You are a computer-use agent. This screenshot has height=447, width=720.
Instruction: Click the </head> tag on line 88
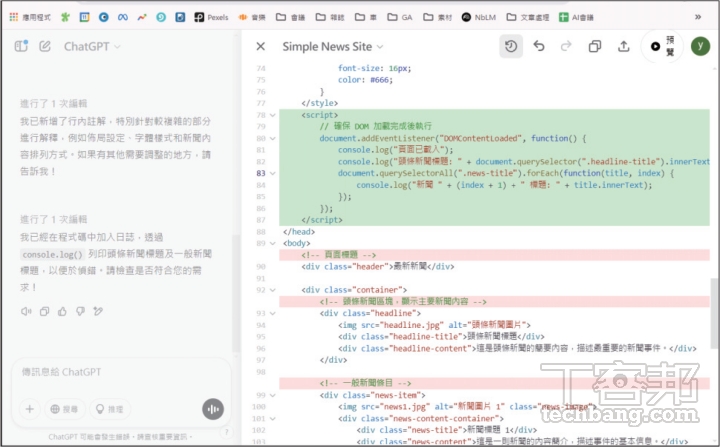click(x=299, y=232)
